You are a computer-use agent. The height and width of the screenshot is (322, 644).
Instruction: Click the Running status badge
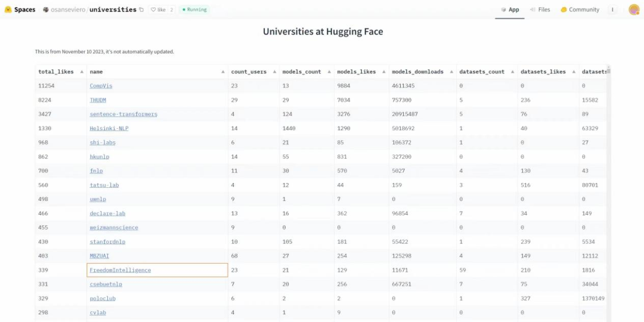194,10
